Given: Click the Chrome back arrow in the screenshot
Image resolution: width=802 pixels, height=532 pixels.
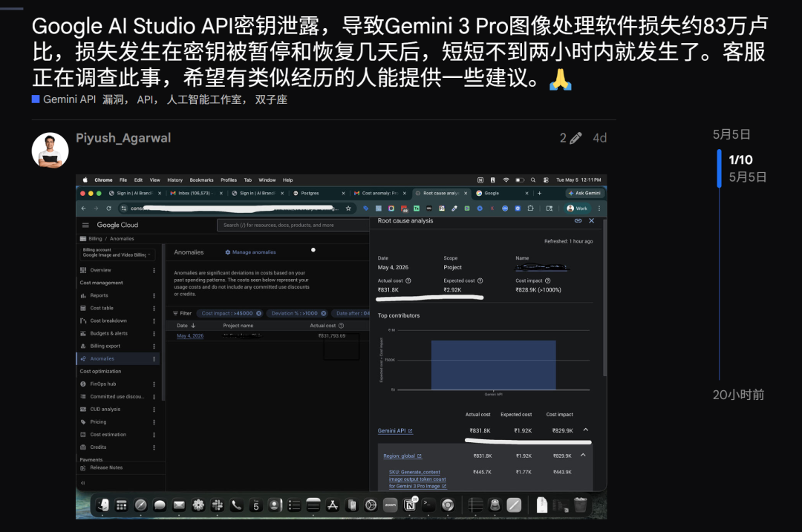Looking at the screenshot, I should 83,208.
